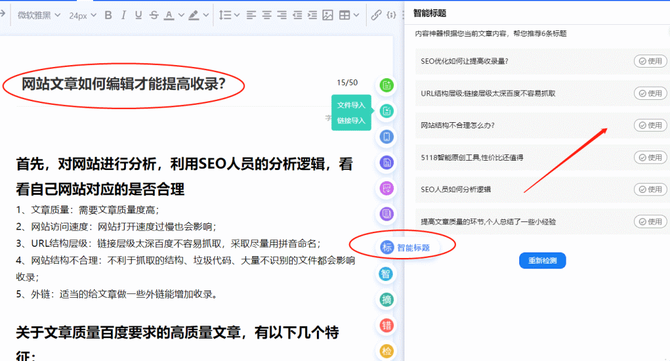This screenshot has height=361, width=670.
Task: Click the article title field '网站文章如何编辑才能提高收录?'
Action: pos(123,84)
